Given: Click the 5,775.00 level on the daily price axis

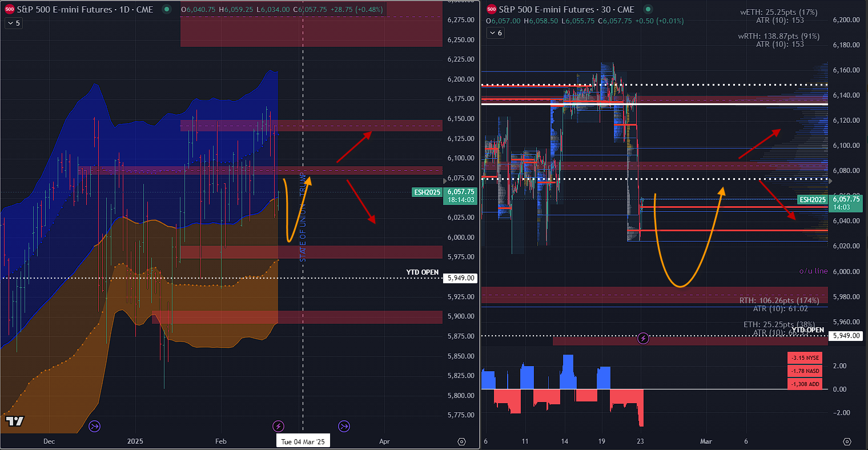Looking at the screenshot, I should pos(461,415).
